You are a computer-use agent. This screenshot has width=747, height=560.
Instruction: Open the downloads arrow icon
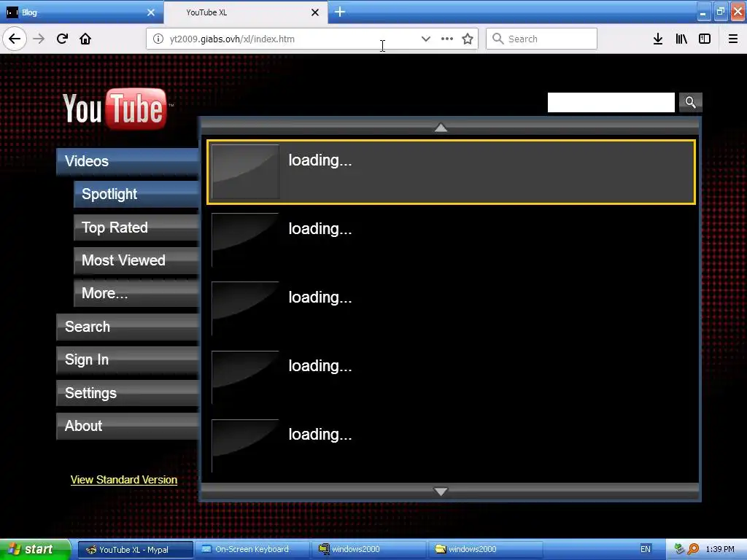[x=658, y=39]
